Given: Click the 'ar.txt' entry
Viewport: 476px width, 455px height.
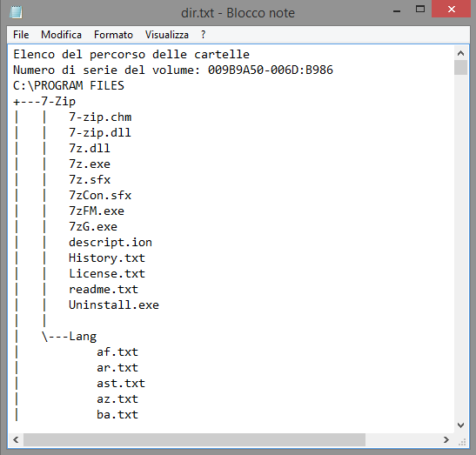Looking at the screenshot, I should click(117, 368).
